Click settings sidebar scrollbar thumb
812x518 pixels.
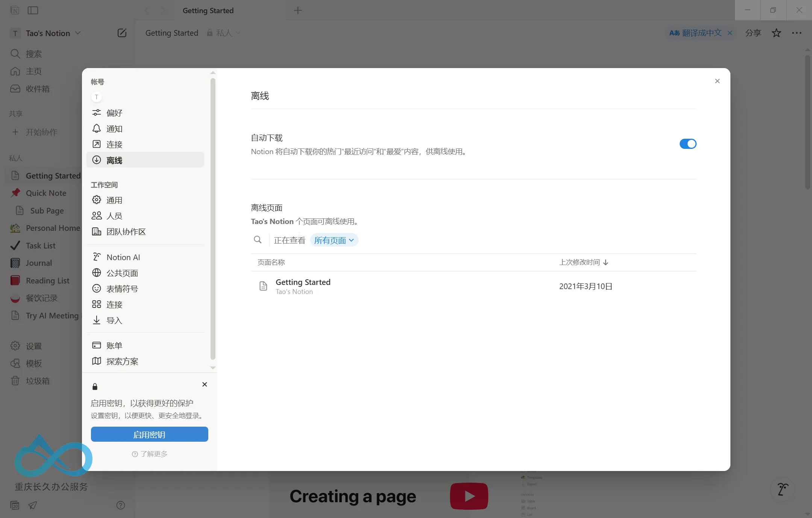click(x=213, y=218)
